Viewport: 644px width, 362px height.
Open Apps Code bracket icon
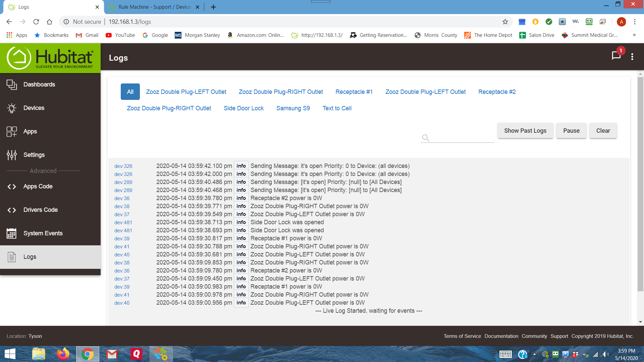click(x=12, y=186)
